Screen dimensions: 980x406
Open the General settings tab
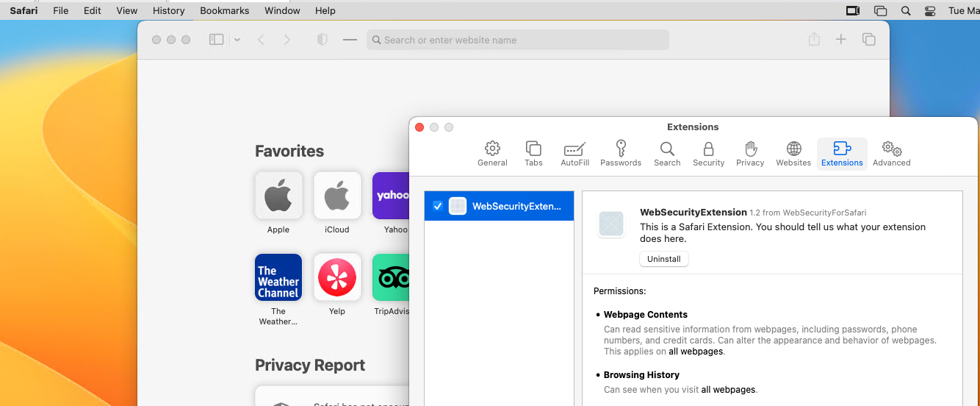(x=492, y=154)
